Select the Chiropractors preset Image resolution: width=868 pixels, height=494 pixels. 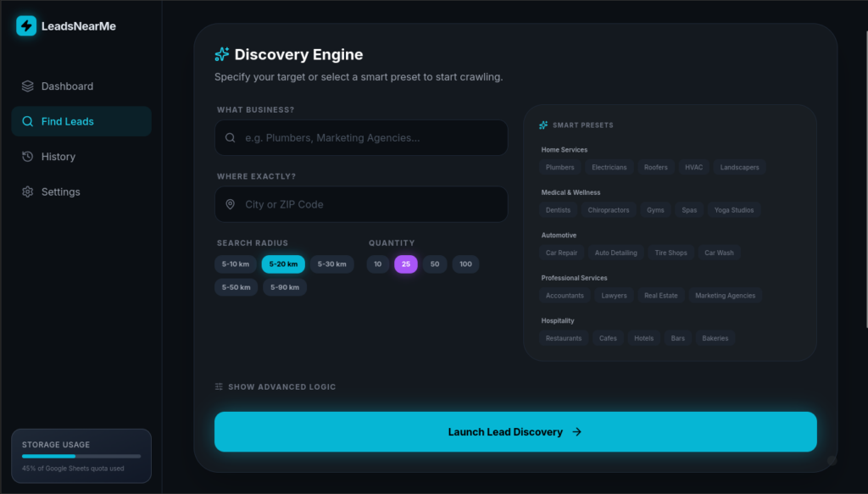(x=609, y=210)
